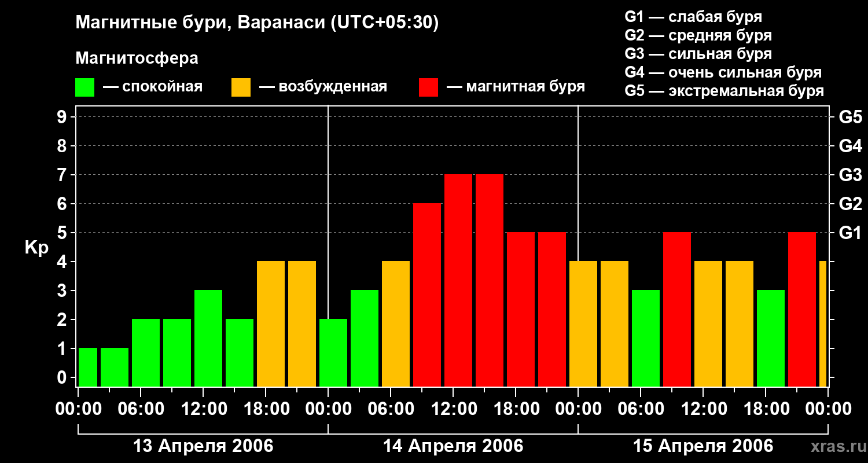Click the '18:00' time label for 14 April

tap(516, 409)
